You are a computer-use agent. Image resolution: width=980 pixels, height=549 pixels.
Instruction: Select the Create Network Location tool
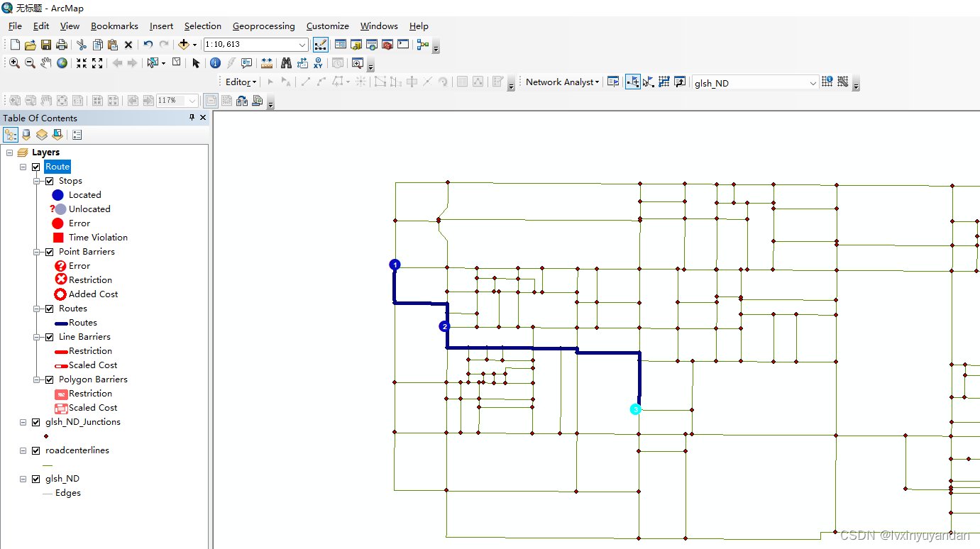(x=632, y=82)
